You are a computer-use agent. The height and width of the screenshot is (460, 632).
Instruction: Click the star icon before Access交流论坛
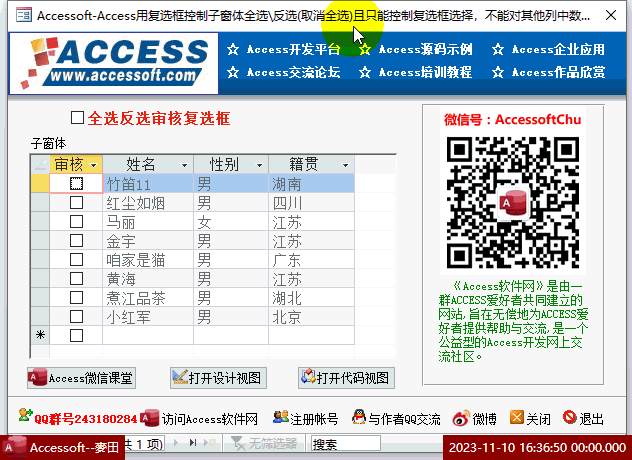point(233,72)
